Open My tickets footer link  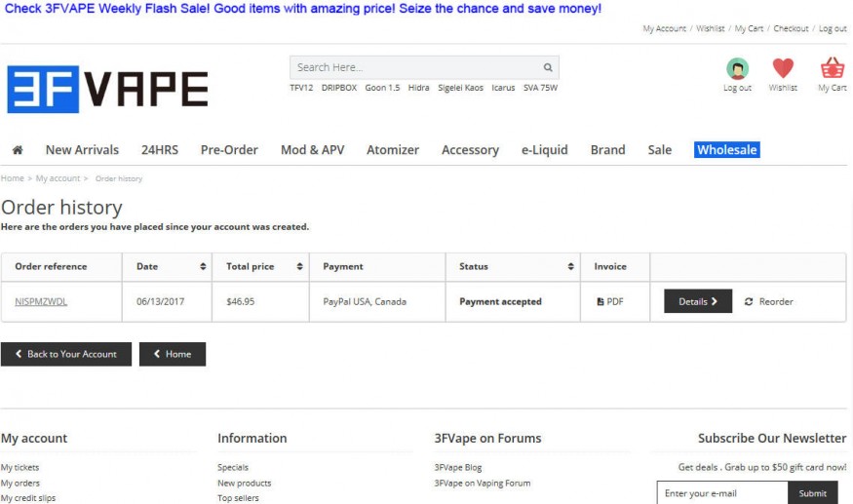click(19, 468)
